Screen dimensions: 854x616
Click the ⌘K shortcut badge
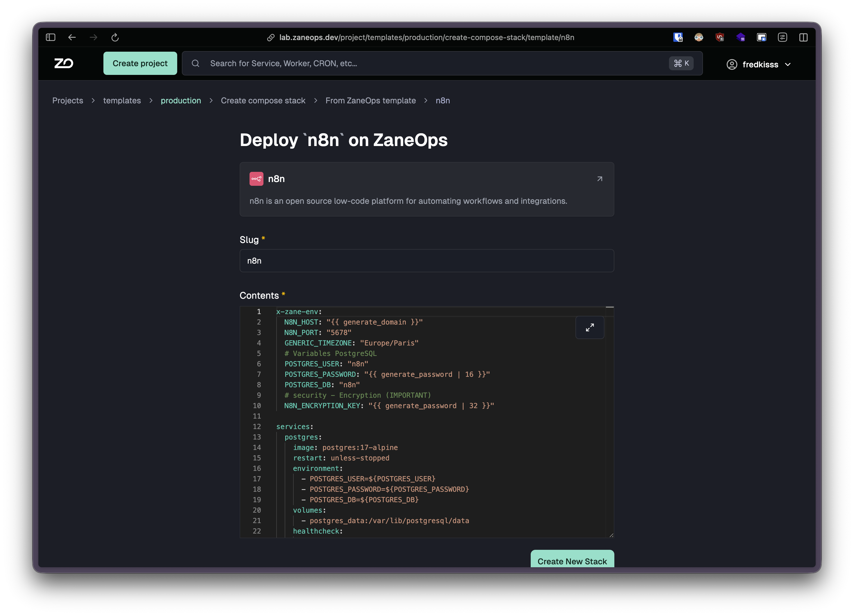point(681,63)
